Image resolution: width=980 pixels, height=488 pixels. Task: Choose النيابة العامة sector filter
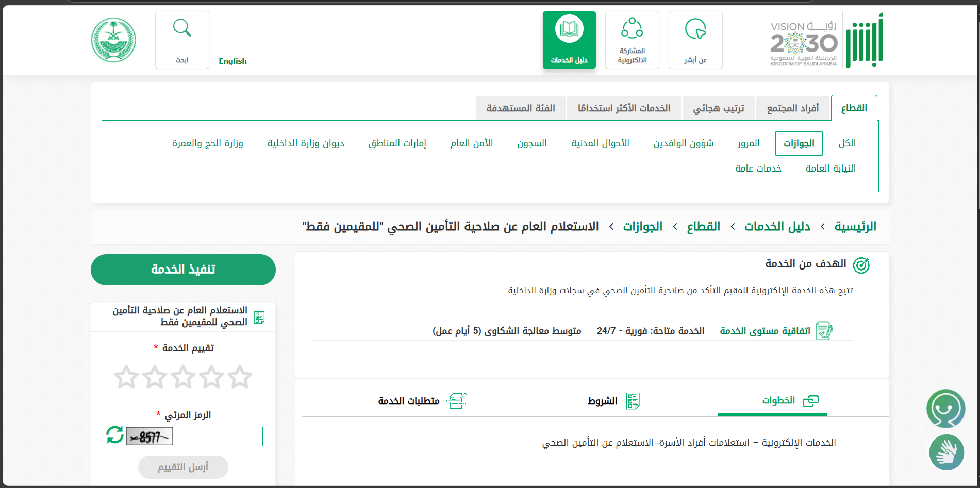point(830,169)
